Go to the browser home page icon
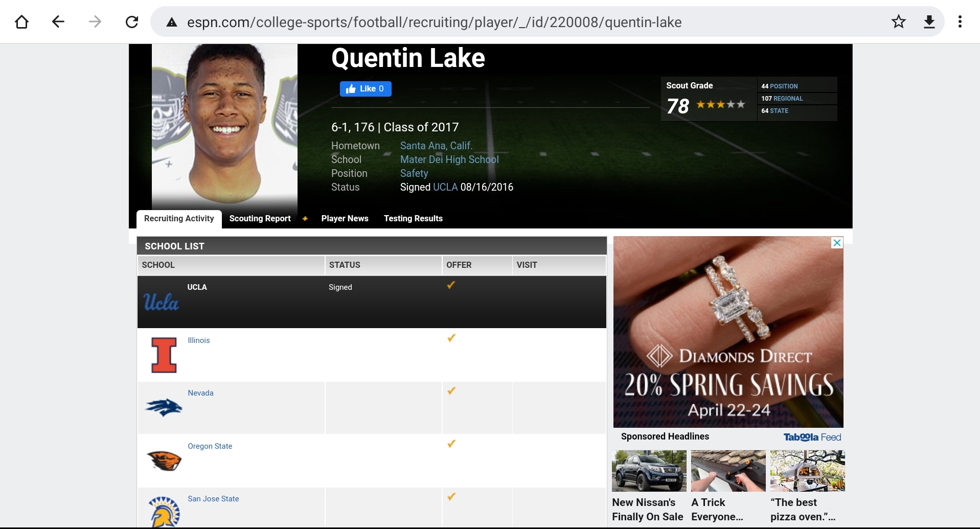 [21, 22]
